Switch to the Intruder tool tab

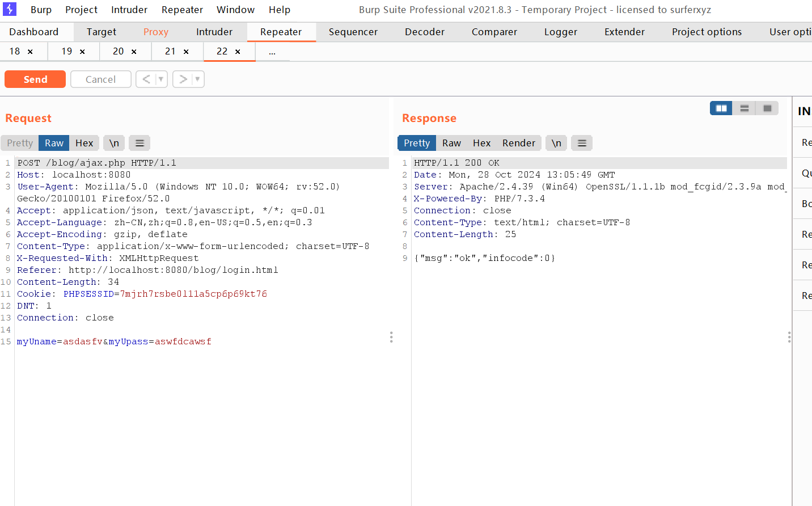[214, 32]
